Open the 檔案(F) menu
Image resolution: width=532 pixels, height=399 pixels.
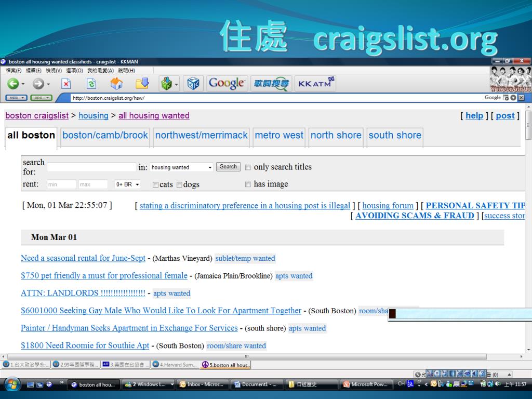pos(14,71)
